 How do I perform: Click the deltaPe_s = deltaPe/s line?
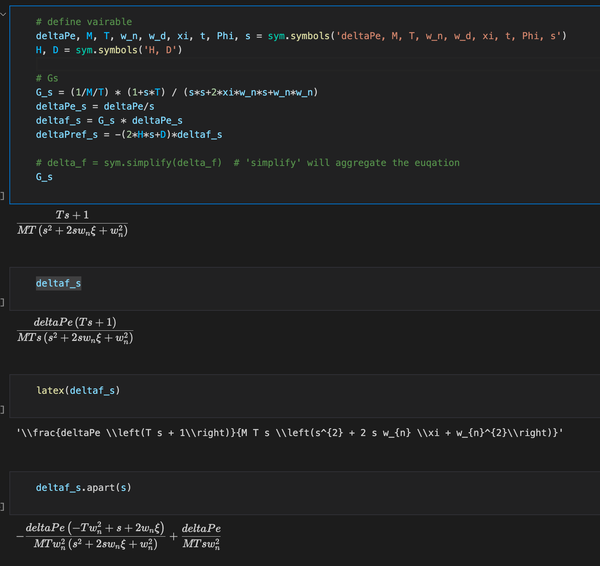[95, 106]
